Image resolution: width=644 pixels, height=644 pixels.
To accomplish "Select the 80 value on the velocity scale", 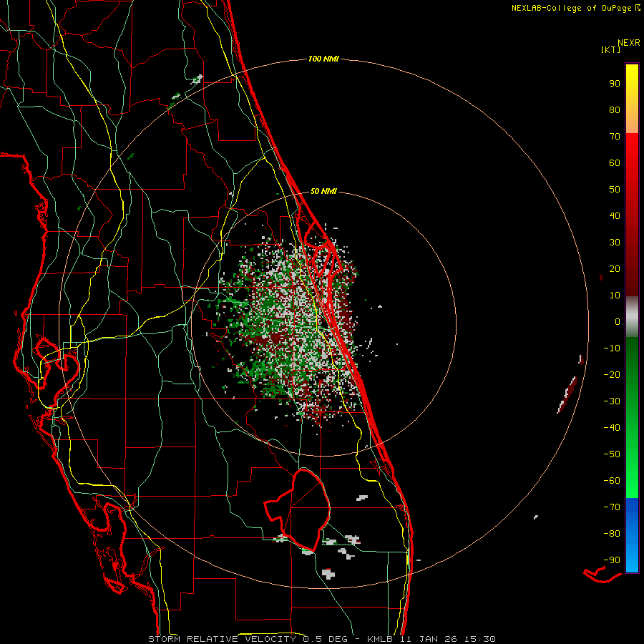I will click(x=615, y=109).
